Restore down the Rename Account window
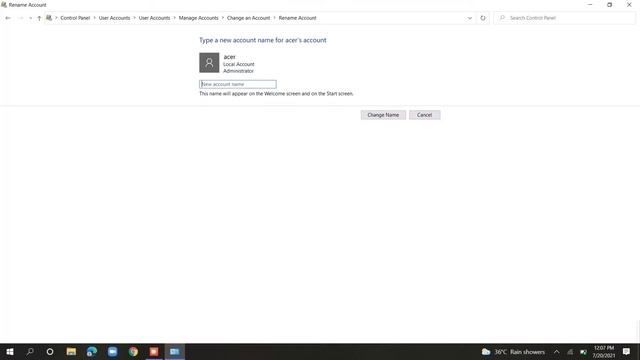The width and height of the screenshot is (640, 360). pos(609,4)
